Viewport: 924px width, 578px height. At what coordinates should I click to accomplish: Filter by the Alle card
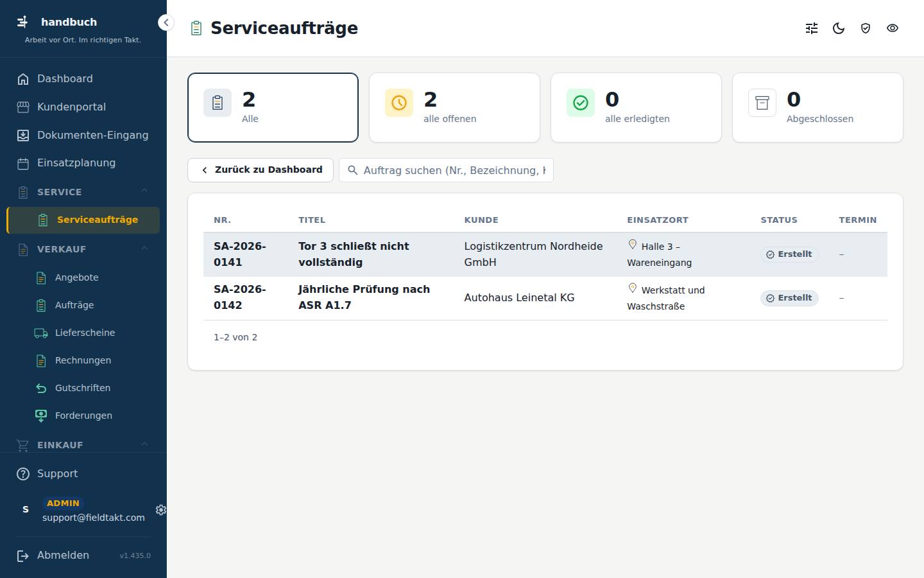(x=273, y=107)
